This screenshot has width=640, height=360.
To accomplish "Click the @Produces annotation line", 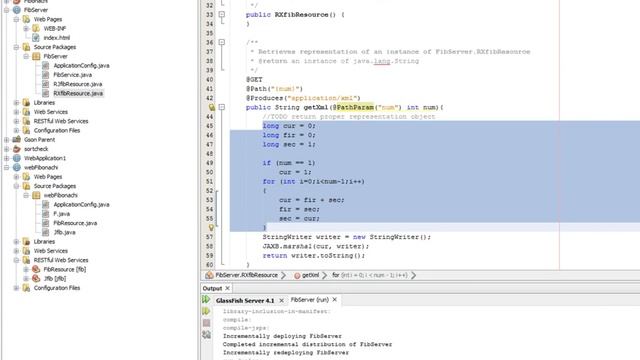I will tap(303, 98).
